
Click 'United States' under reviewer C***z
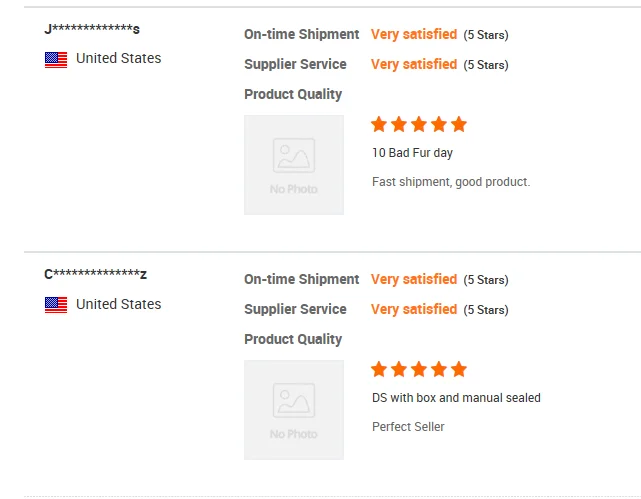[x=119, y=304]
